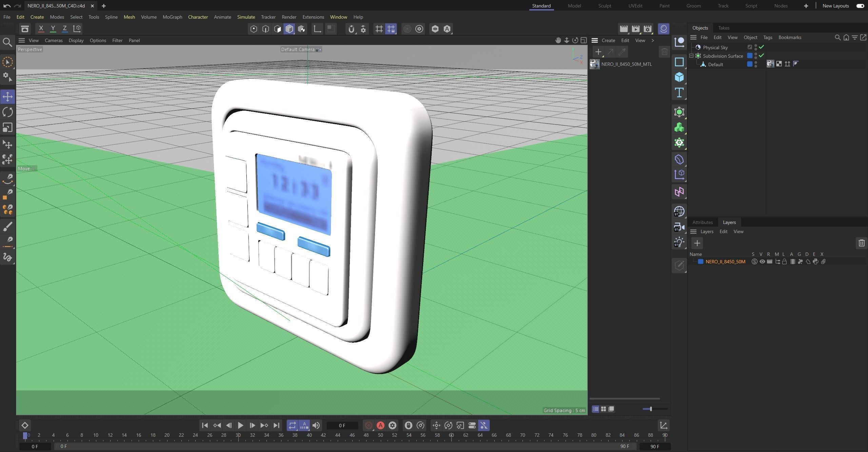Add a Cube primitive object
The image size is (868, 452).
click(679, 77)
